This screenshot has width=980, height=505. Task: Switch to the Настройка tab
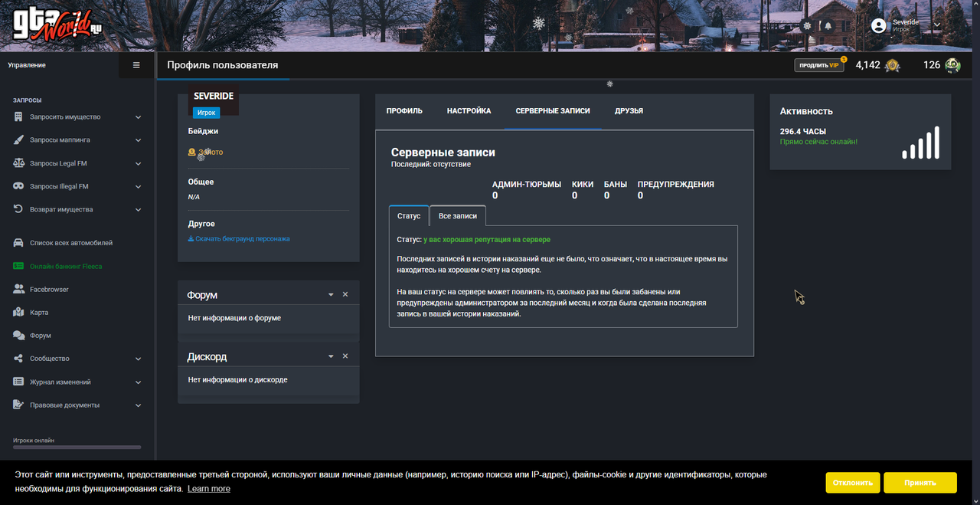pyautogui.click(x=469, y=111)
